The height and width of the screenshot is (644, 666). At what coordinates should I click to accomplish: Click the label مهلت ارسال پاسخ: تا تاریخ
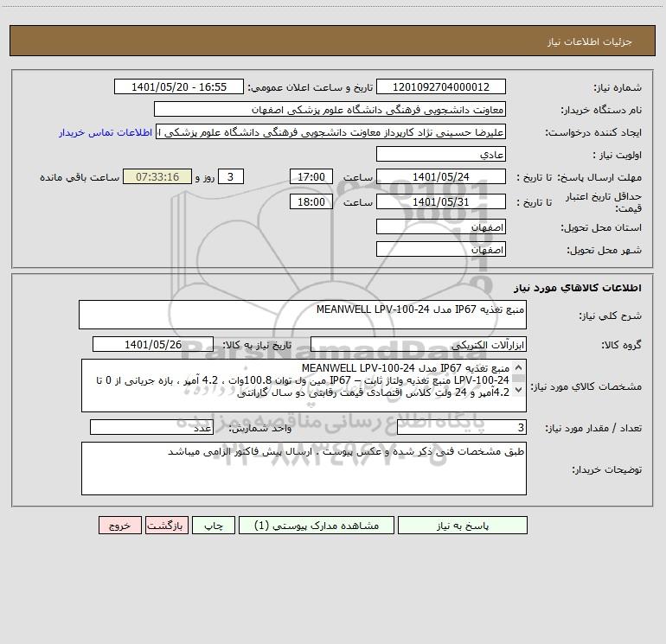pyautogui.click(x=579, y=177)
